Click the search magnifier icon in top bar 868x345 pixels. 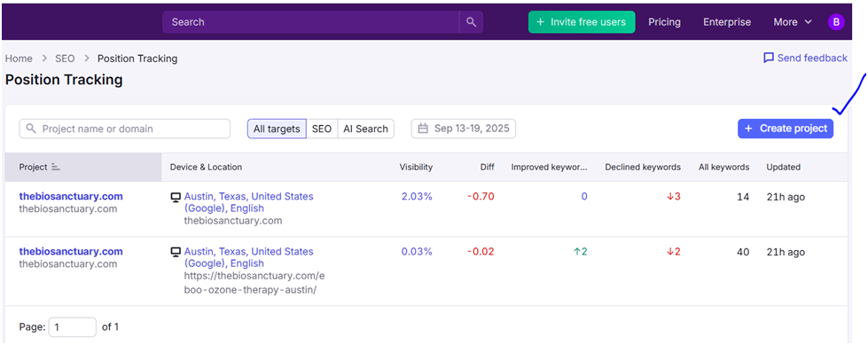click(471, 22)
